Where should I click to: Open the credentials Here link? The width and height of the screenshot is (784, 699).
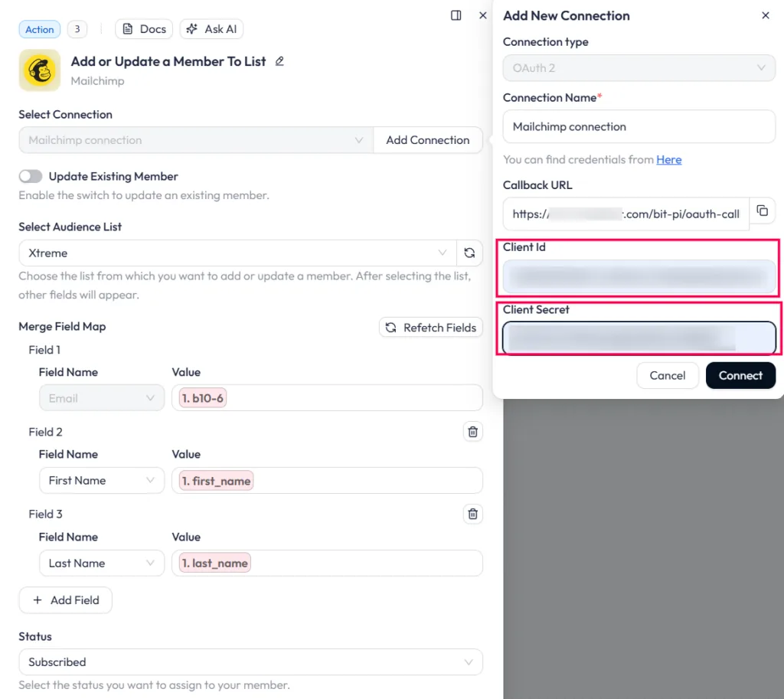click(668, 159)
